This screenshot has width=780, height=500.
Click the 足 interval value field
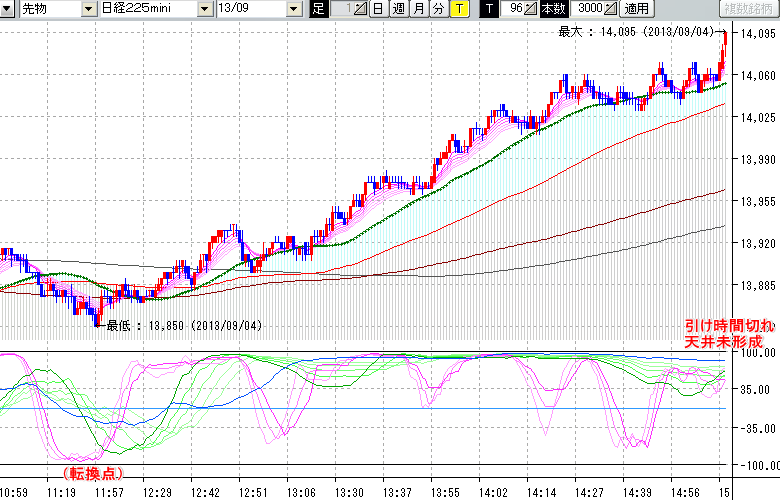tap(342, 9)
